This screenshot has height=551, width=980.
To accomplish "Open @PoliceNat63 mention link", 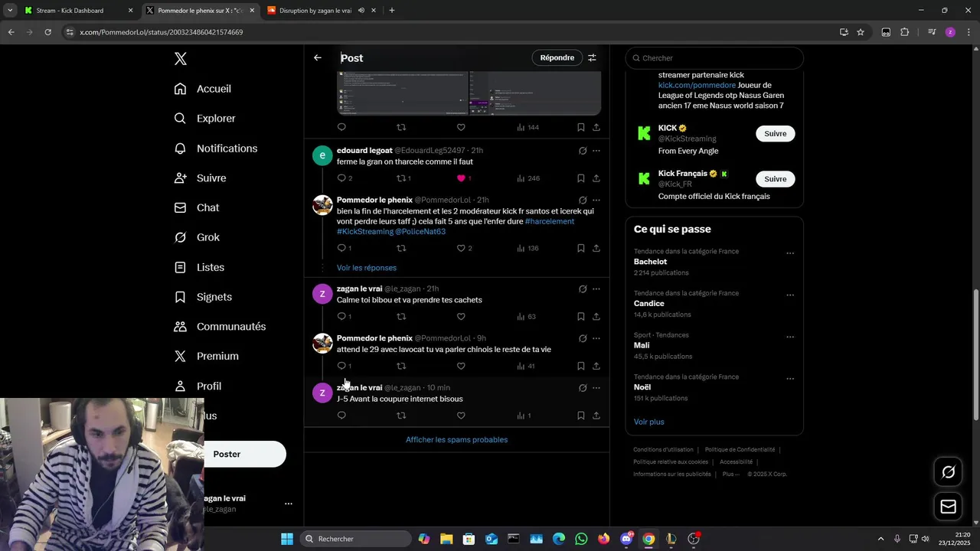I will (x=420, y=232).
